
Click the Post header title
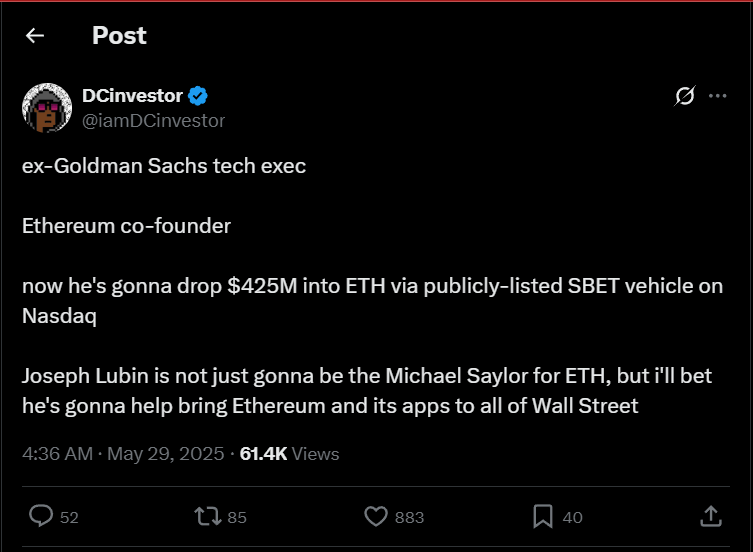119,36
